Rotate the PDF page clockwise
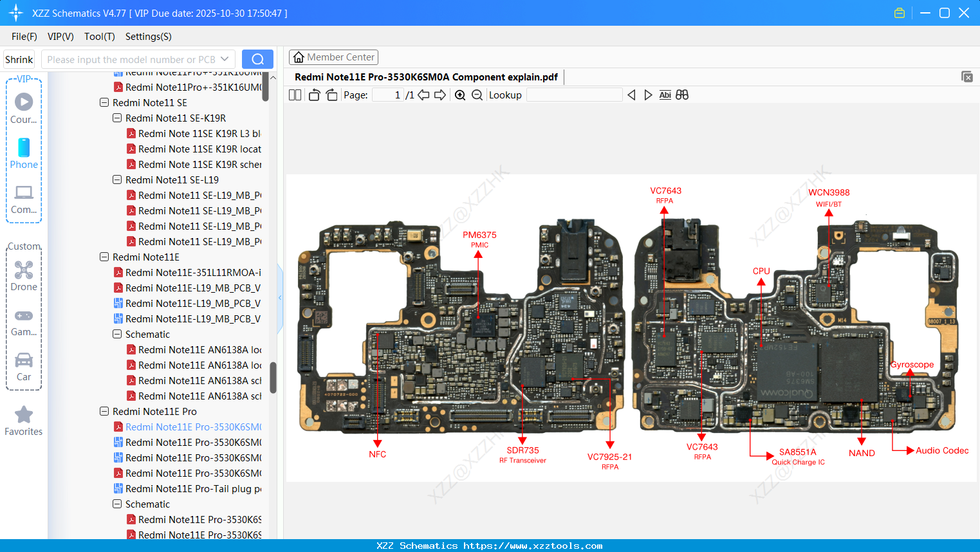The image size is (980, 552). (330, 95)
